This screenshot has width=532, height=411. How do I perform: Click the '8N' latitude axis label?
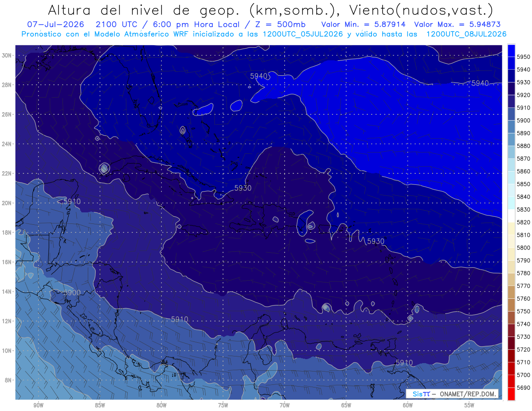click(9, 380)
